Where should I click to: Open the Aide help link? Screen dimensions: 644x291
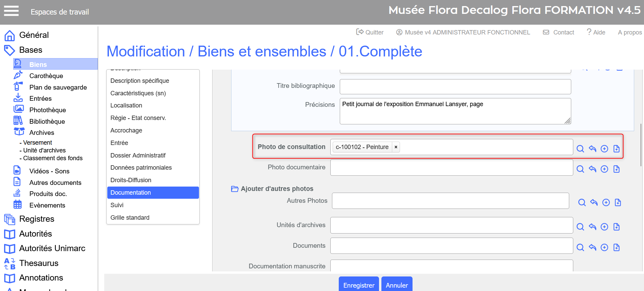[596, 32]
